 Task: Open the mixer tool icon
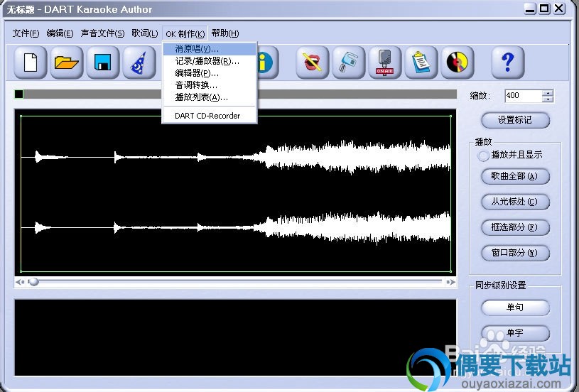349,62
